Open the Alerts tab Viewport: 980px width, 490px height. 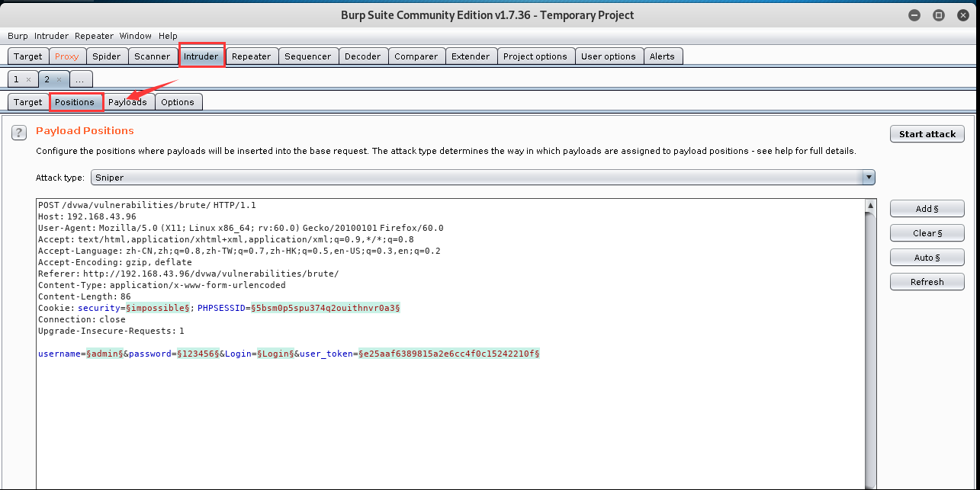(662, 56)
